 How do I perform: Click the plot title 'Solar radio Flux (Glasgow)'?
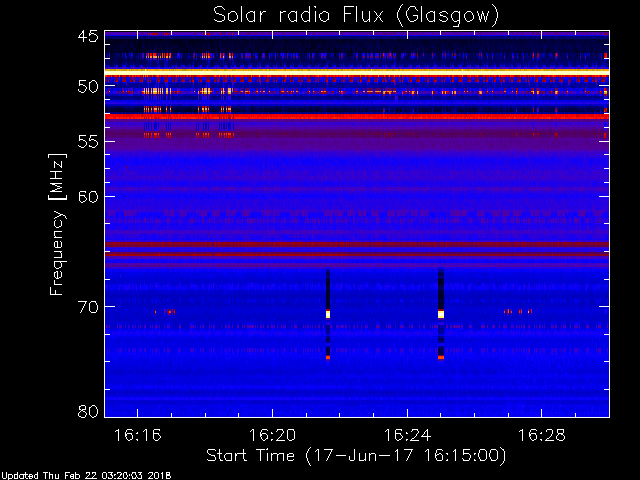[x=356, y=16]
